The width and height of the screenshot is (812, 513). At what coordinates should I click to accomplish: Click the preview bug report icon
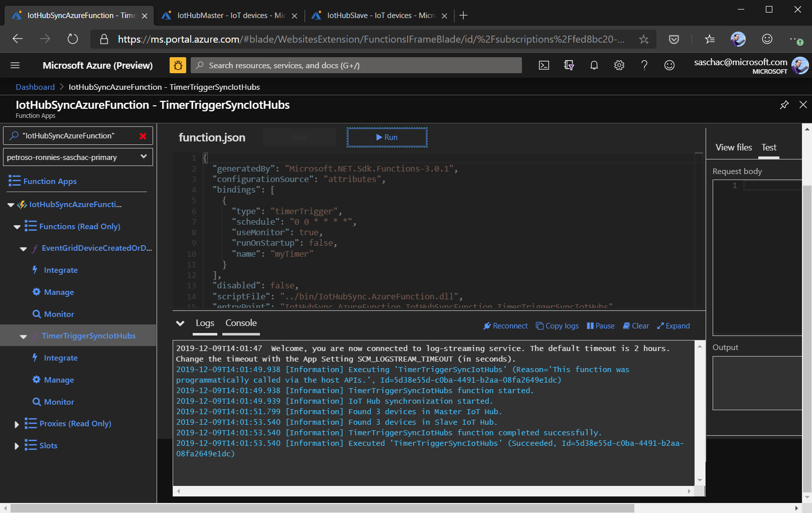pyautogui.click(x=178, y=65)
